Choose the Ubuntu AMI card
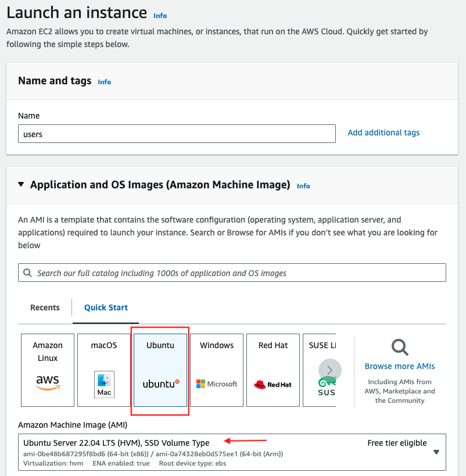This screenshot has width=466, height=476. point(160,370)
